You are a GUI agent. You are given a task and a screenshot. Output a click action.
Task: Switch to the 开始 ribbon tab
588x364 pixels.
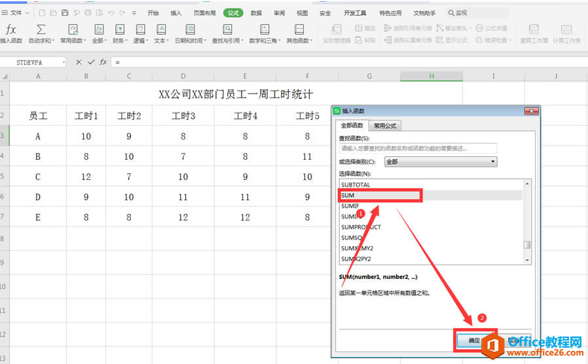153,12
